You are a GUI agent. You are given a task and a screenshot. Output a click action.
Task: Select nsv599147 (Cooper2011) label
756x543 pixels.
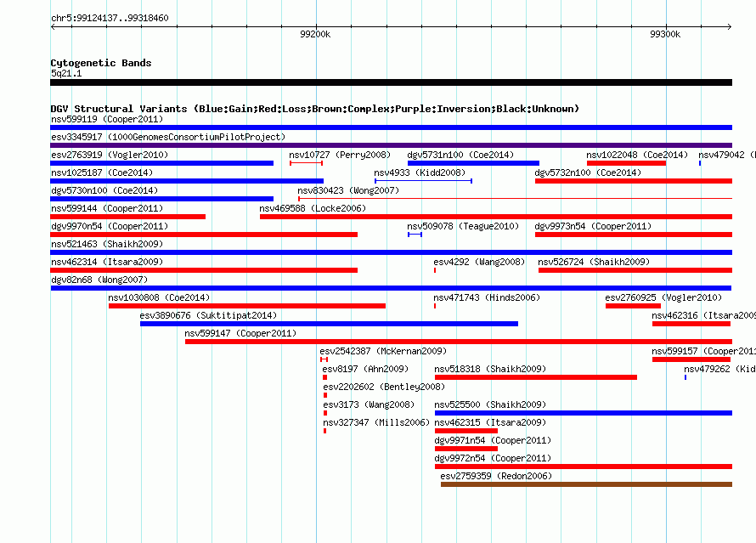tap(240, 333)
